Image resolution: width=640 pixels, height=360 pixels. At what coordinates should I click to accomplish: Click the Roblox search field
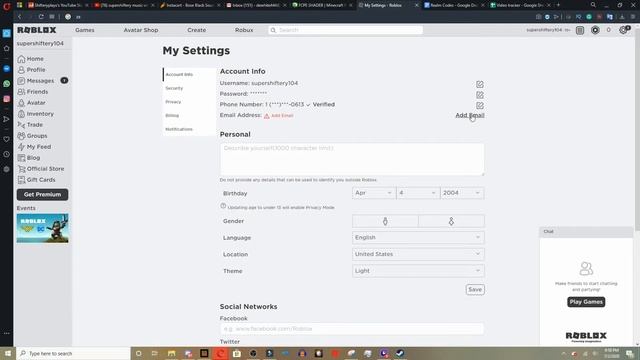345,30
